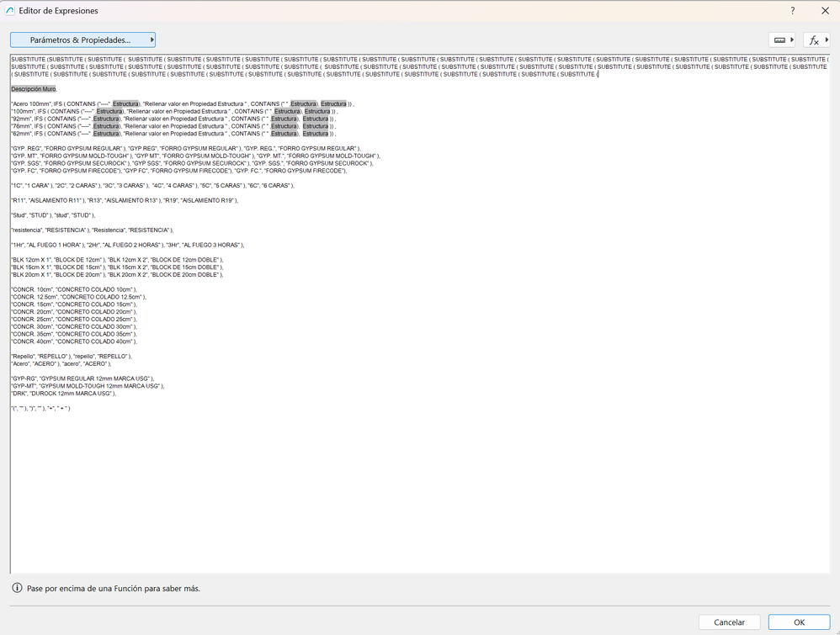Select the highlighted "Descripción Muro" property token
This screenshot has width=840, height=635.
tap(34, 89)
